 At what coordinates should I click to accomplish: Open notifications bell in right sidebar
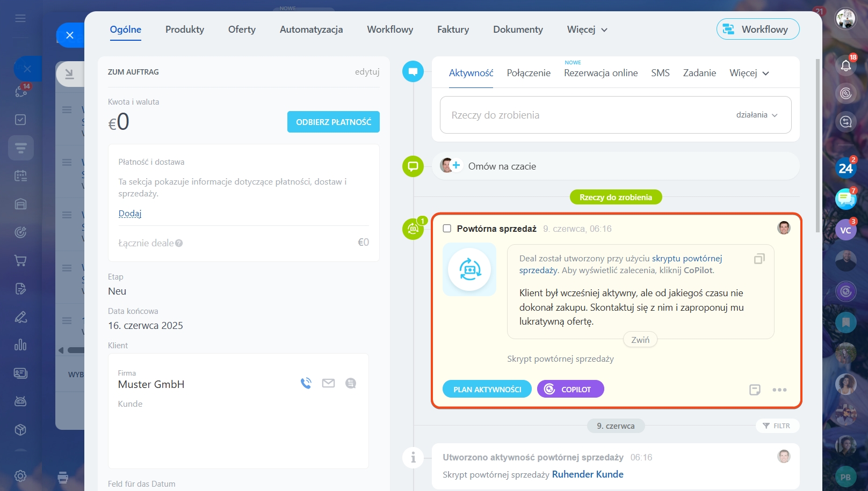click(x=846, y=65)
